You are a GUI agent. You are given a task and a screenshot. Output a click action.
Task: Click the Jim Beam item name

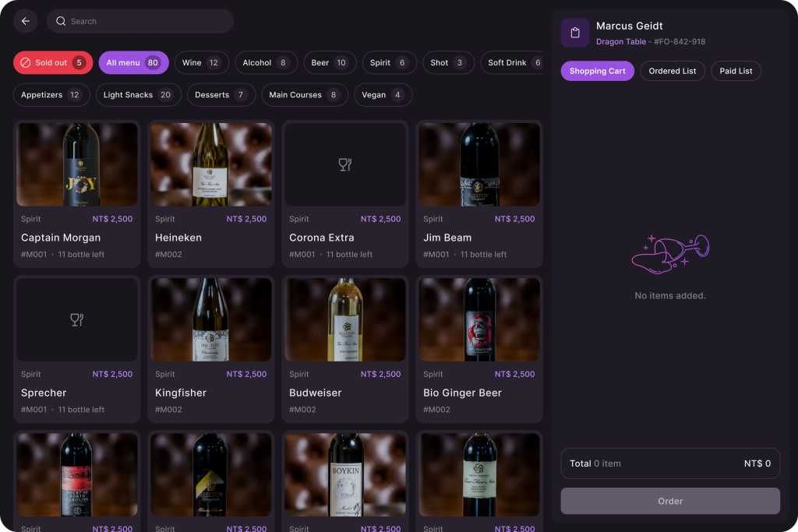tap(447, 238)
